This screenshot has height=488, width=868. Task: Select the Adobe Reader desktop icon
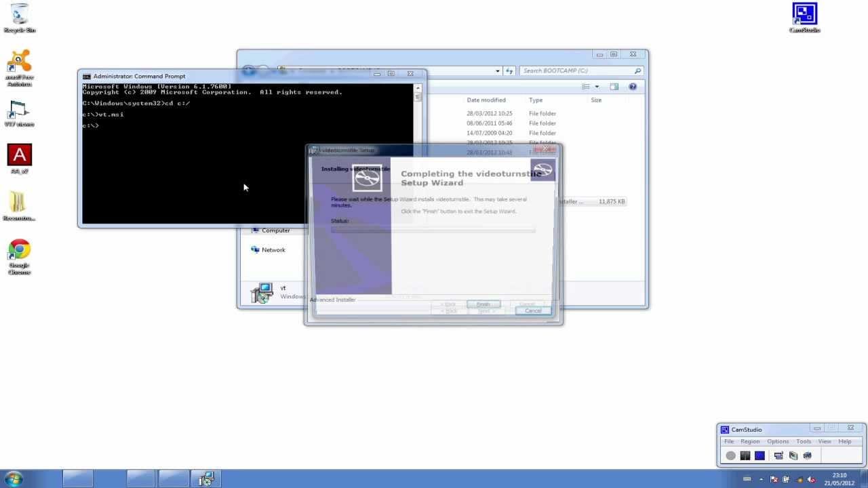pyautogui.click(x=20, y=159)
